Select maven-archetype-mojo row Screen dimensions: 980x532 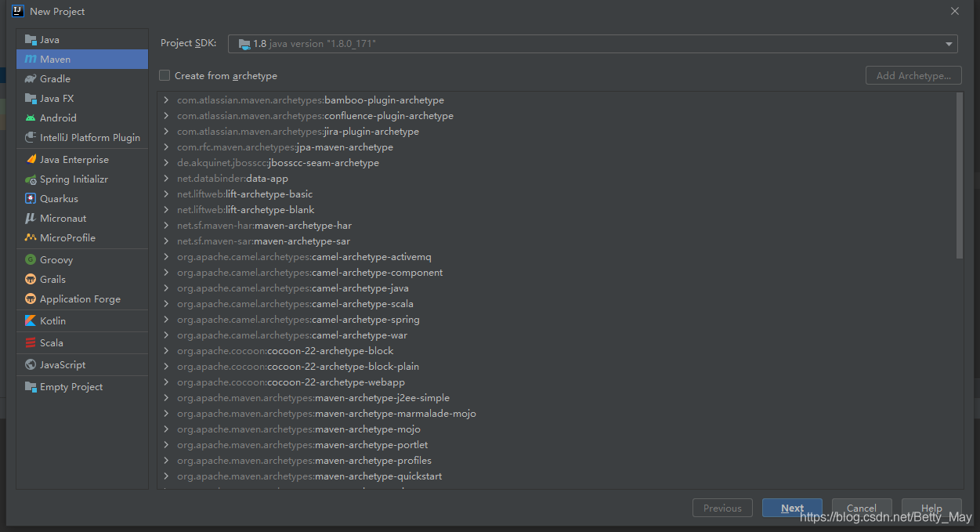556,429
